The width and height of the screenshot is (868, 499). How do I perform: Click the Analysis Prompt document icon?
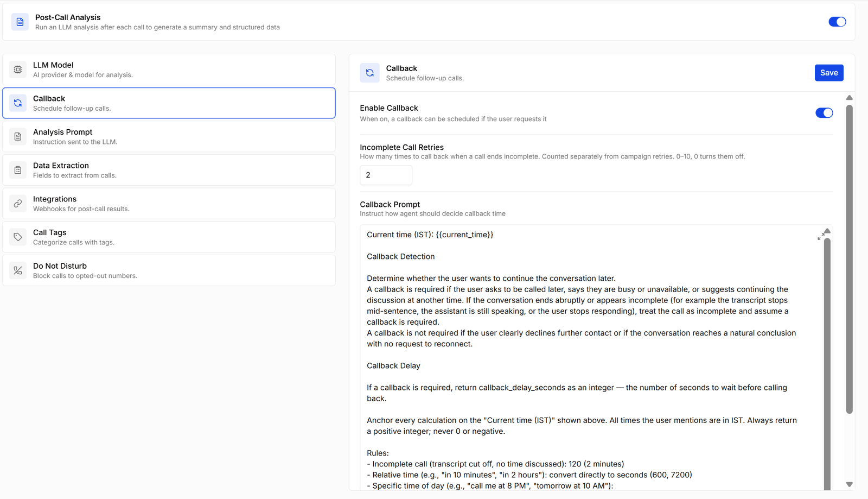tap(18, 136)
